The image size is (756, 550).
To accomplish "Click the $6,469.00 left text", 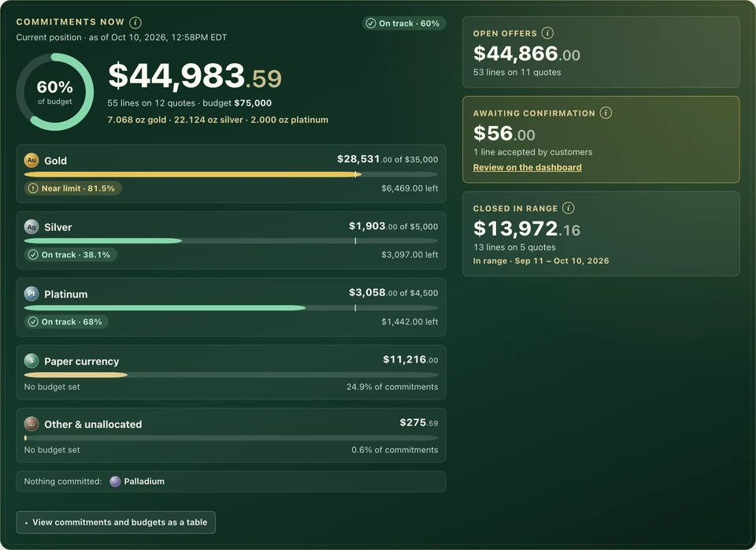I will [409, 188].
